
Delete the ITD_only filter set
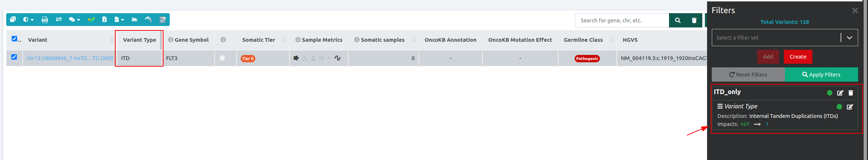[851, 93]
